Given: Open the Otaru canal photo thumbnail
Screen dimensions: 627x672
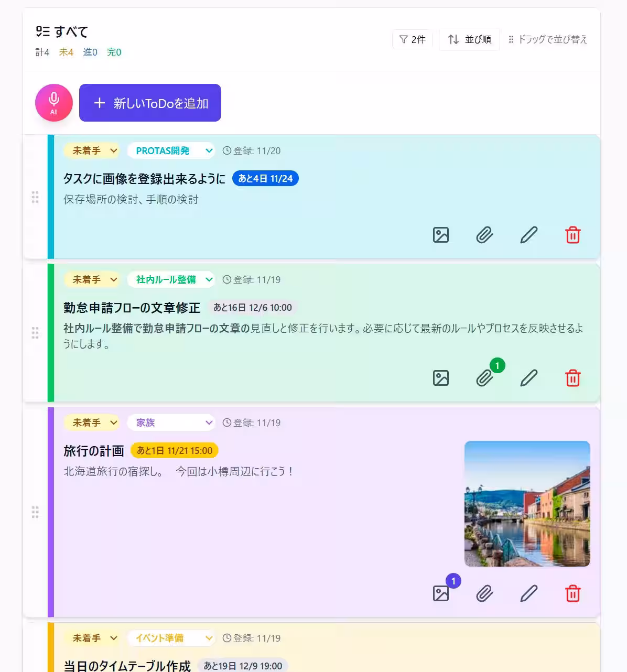Looking at the screenshot, I should click(527, 503).
